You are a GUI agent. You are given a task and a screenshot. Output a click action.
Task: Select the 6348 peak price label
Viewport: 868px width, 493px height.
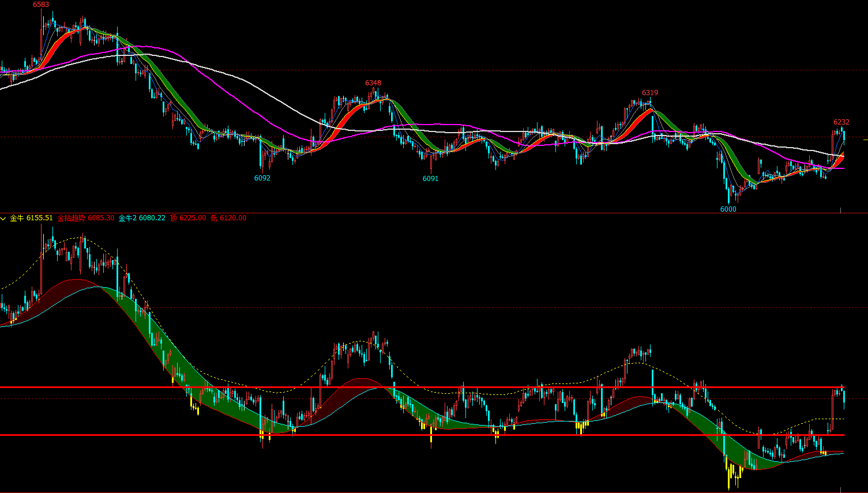pos(373,83)
